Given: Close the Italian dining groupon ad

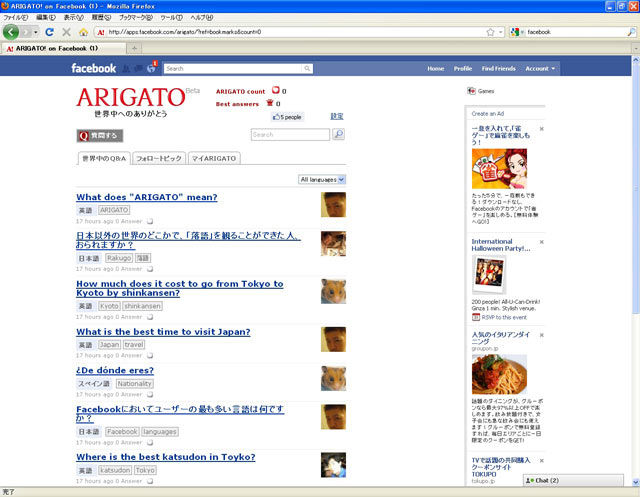Looking at the screenshot, I should (542, 335).
